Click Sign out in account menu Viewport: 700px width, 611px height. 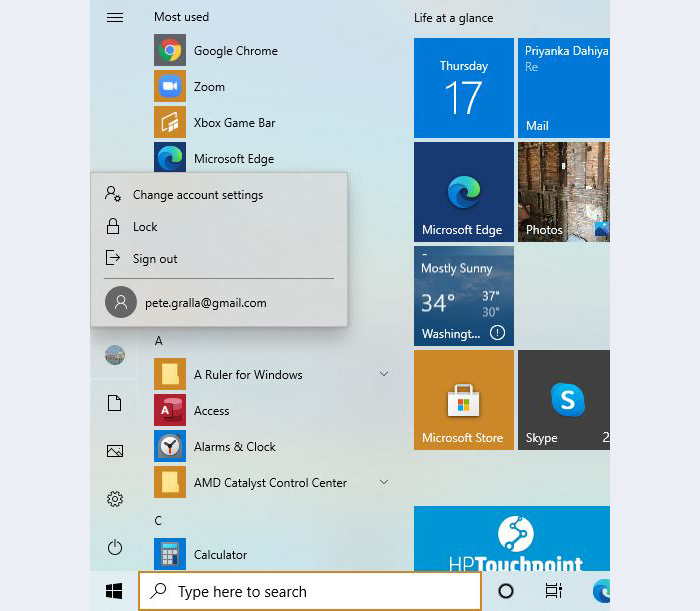219,258
